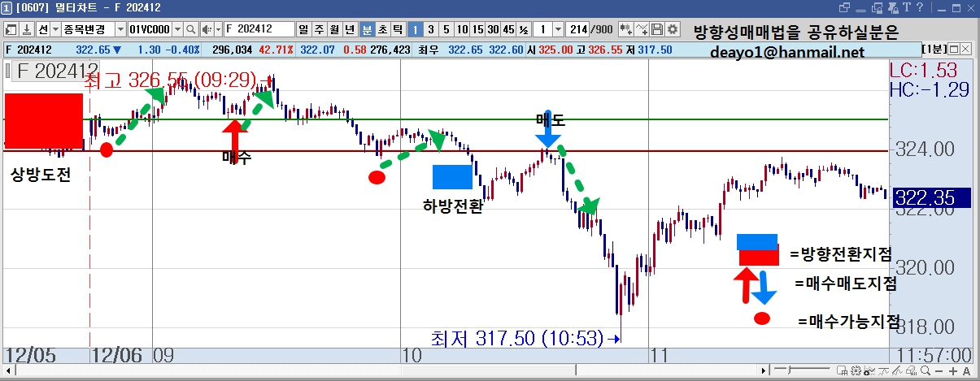The image size is (980, 381).
Task: Click the plus zoom-in icon in bottom bar
Action: (953, 371)
